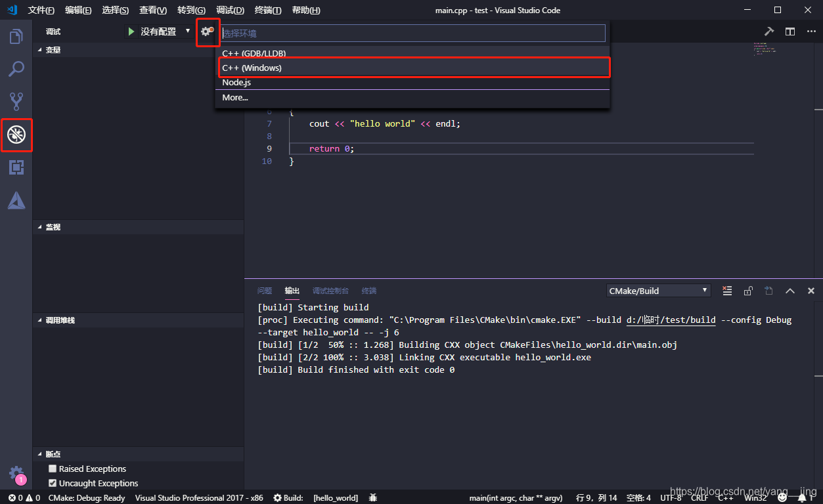This screenshot has width=823, height=504.
Task: Open the Source Control view
Action: pos(16,102)
